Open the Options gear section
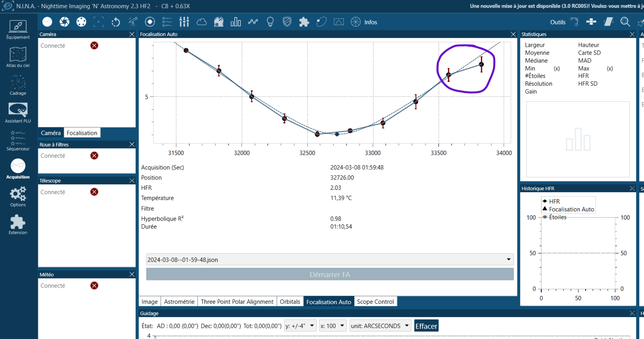Image resolution: width=644 pixels, height=339 pixels. (x=18, y=197)
